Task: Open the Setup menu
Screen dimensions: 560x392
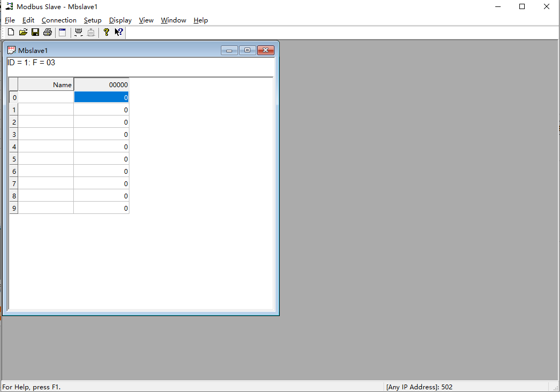Action: (x=93, y=20)
